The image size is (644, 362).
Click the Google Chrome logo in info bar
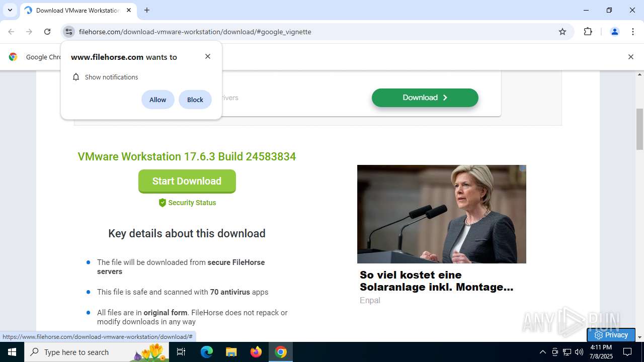click(13, 57)
